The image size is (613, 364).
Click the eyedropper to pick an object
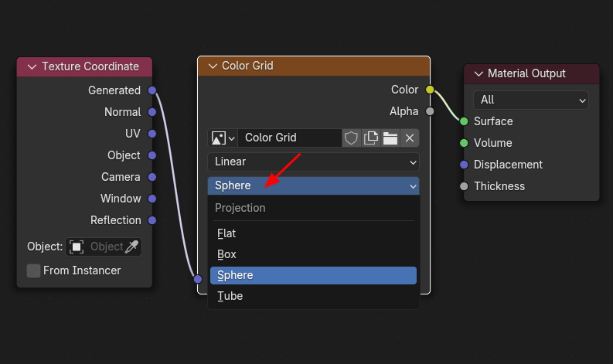(131, 247)
